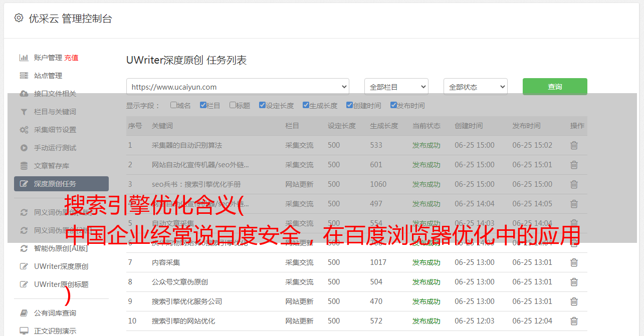Image resolution: width=644 pixels, height=336 pixels.
Task: Click keyword 公众号文章伪原创
Action: (x=180, y=282)
